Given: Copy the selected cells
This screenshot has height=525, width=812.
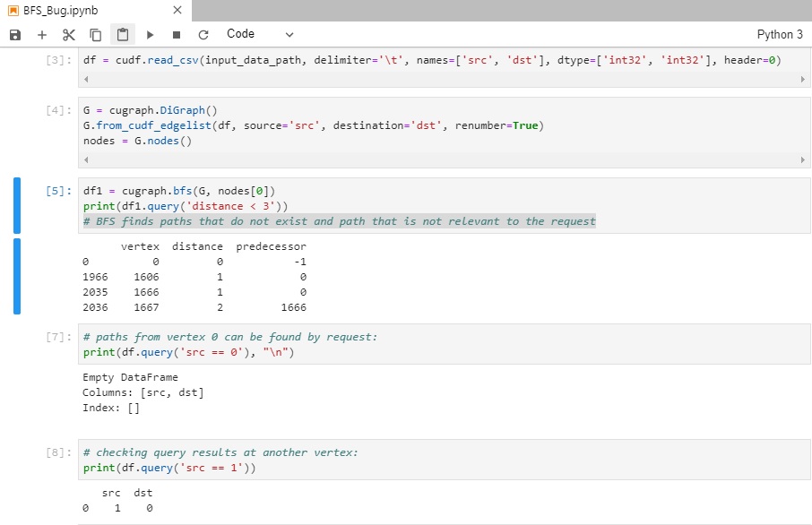Looking at the screenshot, I should [95, 34].
